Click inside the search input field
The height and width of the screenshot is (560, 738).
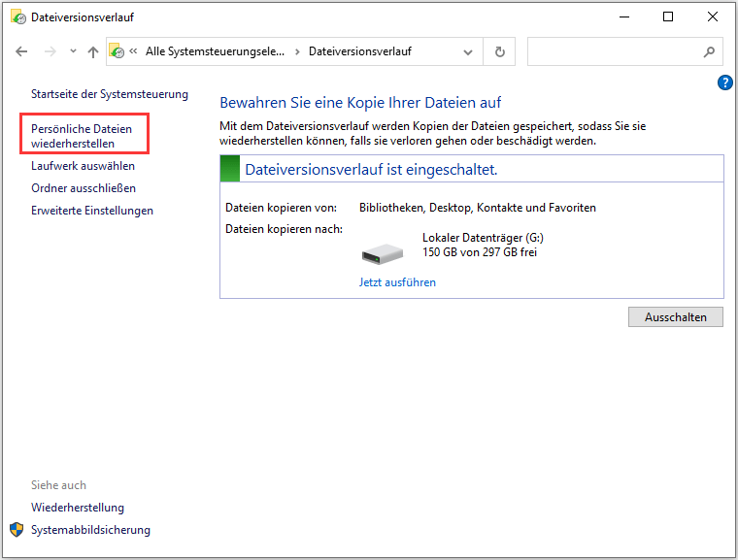click(612, 51)
